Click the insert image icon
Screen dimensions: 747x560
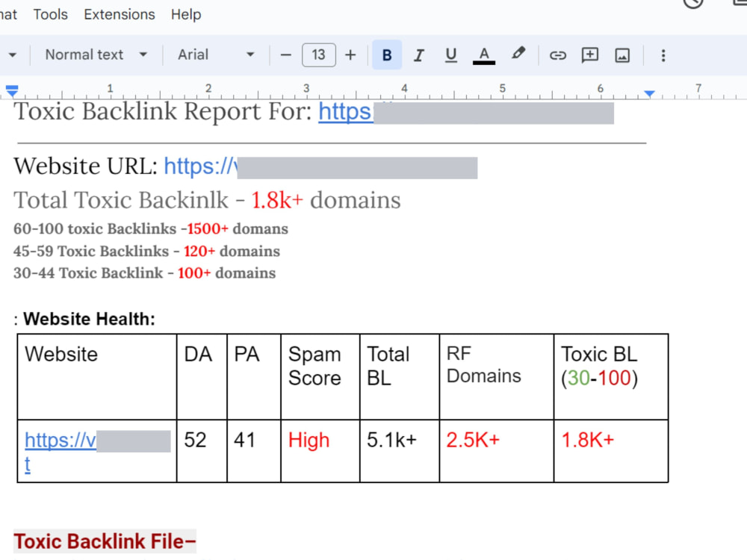pyautogui.click(x=622, y=55)
